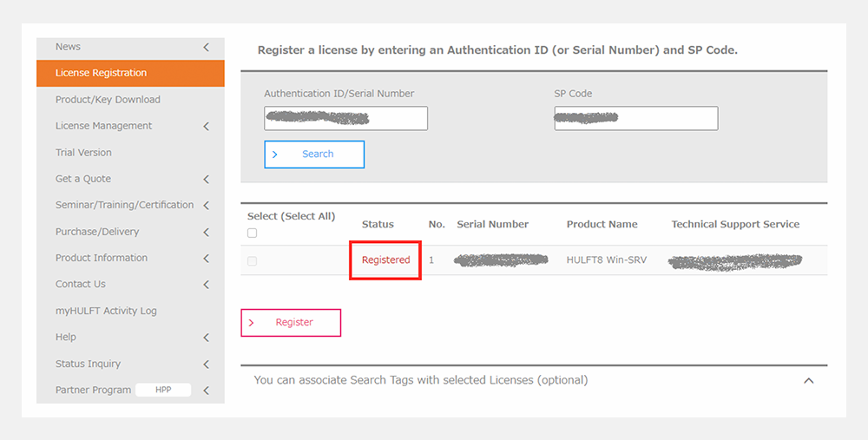Image resolution: width=868 pixels, height=440 pixels.
Task: Expand the Partner Program chevron
Action: (206, 391)
